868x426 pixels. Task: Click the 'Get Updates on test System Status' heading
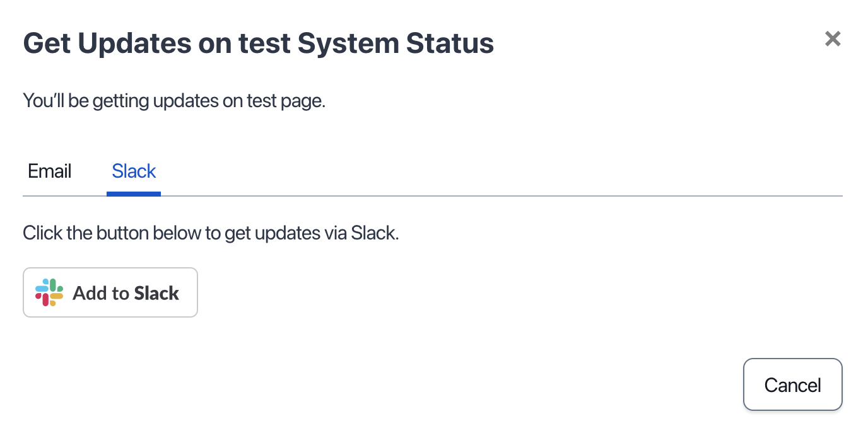point(259,43)
